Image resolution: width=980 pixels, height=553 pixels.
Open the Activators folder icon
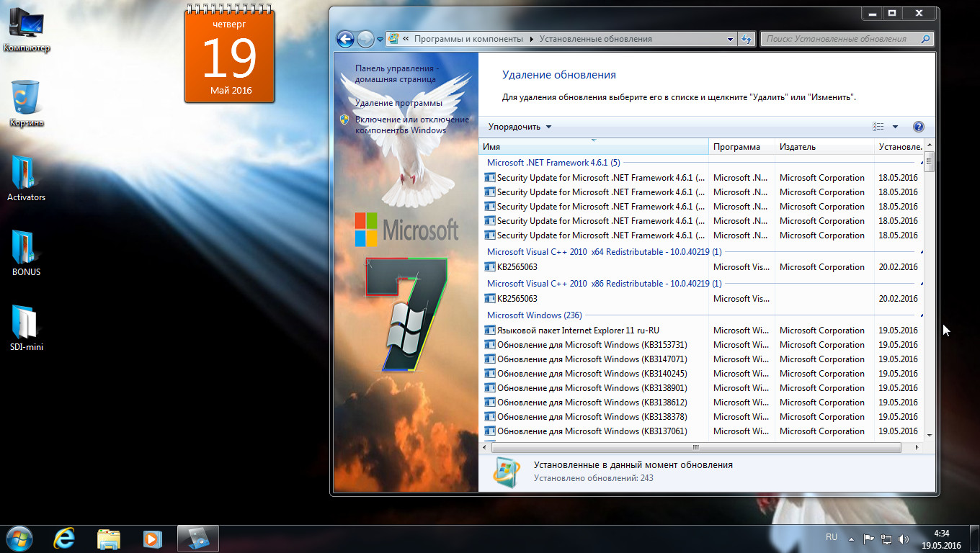27,179
